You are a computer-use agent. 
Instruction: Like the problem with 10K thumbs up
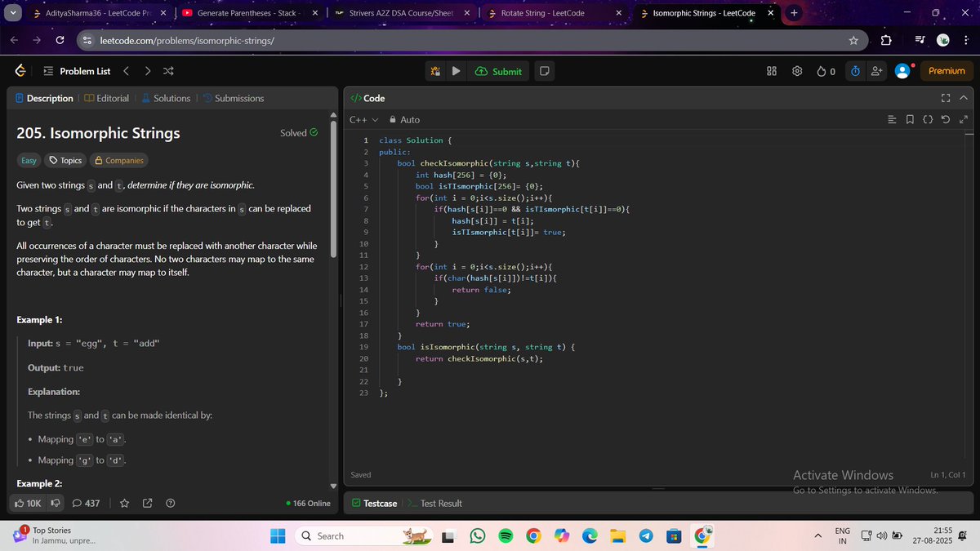(29, 503)
